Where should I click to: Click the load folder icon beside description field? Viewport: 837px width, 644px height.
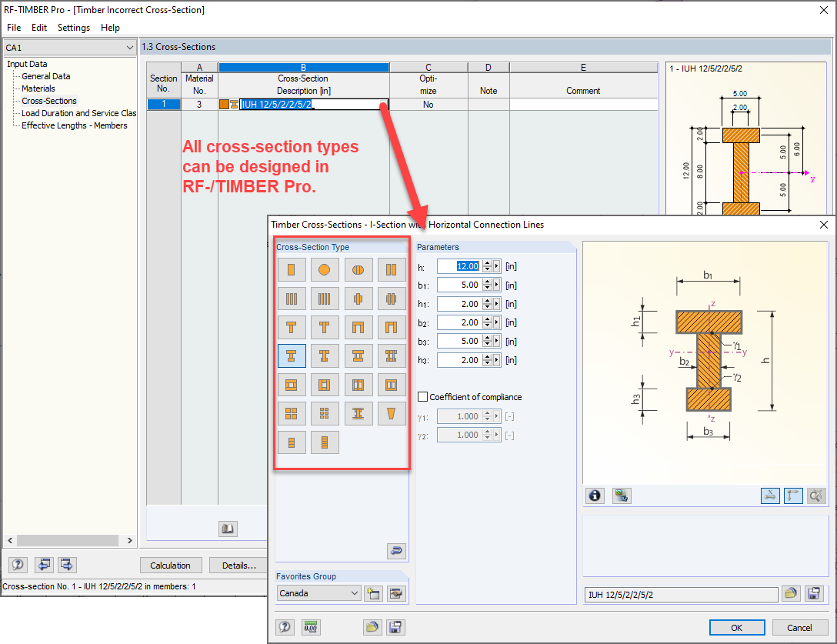point(791,594)
